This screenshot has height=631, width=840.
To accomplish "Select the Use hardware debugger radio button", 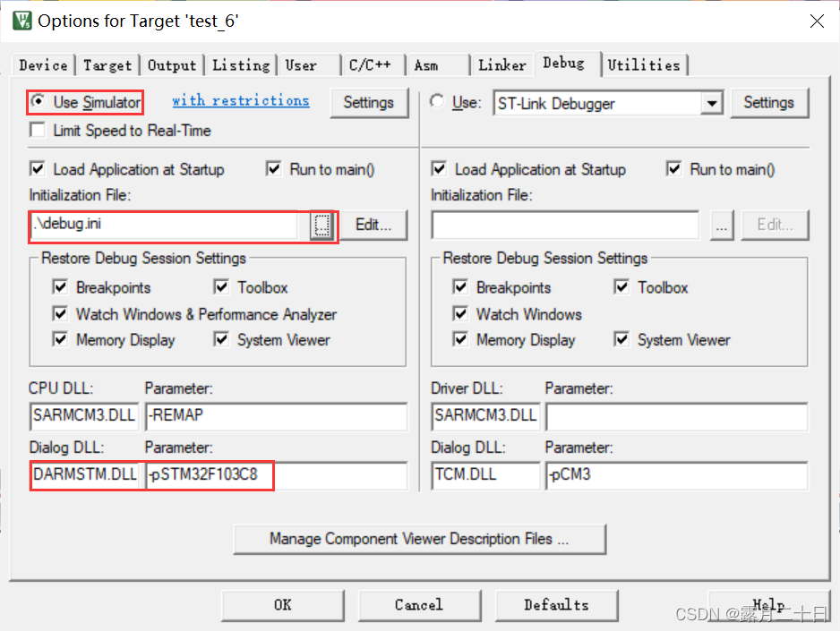I will click(438, 101).
